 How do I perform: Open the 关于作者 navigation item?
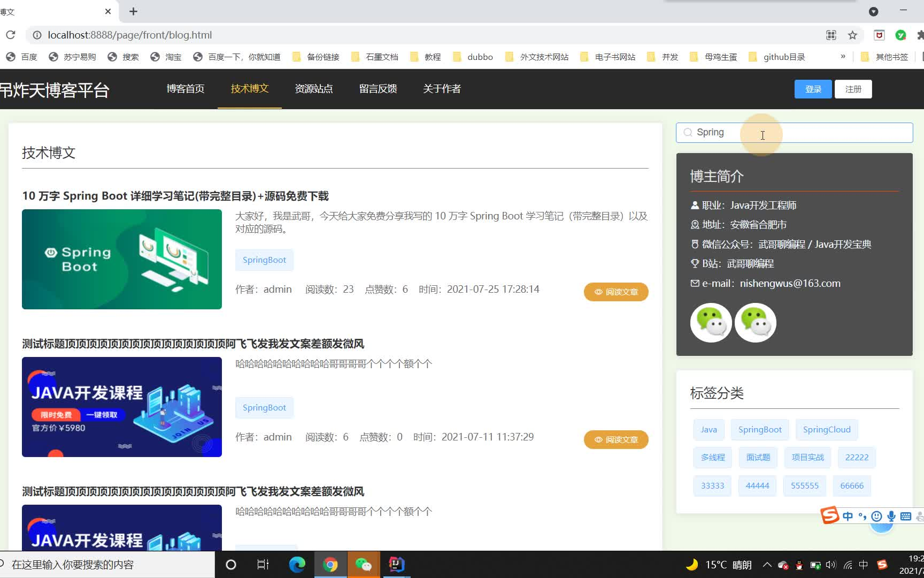(x=442, y=89)
